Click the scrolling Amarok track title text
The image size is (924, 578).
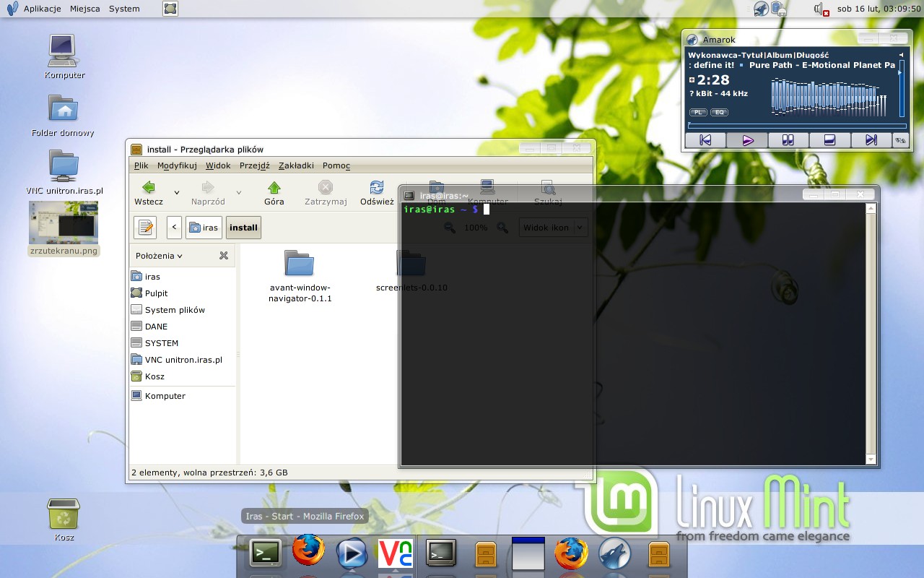point(792,65)
